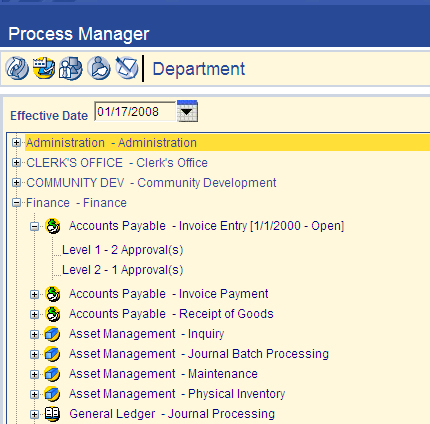Collapse the Finance department node
The width and height of the screenshot is (430, 424).
[16, 203]
